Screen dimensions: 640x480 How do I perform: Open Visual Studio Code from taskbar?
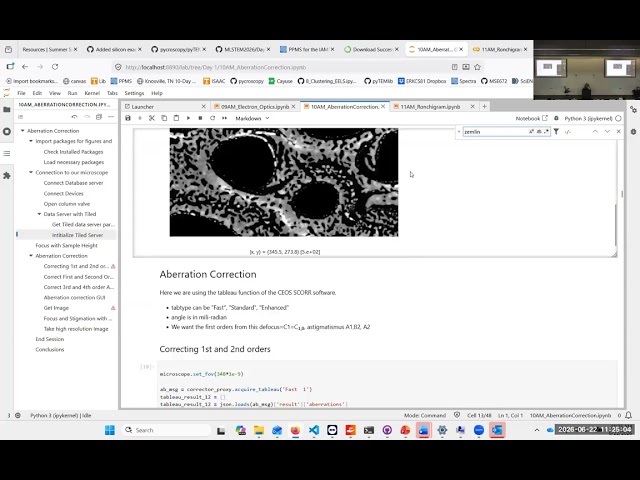click(x=313, y=430)
